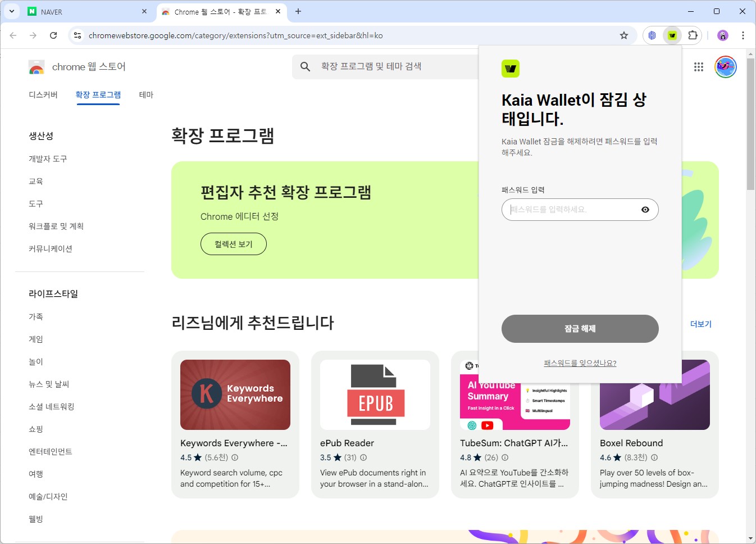Open the 웰빙 category
Image resolution: width=756 pixels, height=544 pixels.
point(36,519)
